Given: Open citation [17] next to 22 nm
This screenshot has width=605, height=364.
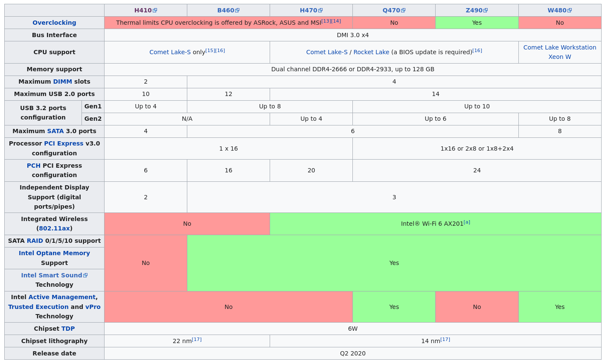Looking at the screenshot, I should click(x=197, y=339).
